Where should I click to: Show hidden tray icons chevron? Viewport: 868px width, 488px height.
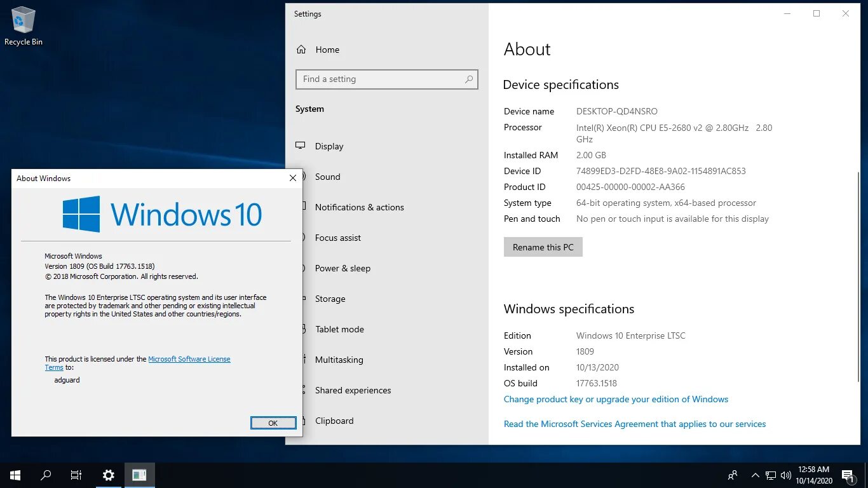tap(755, 475)
